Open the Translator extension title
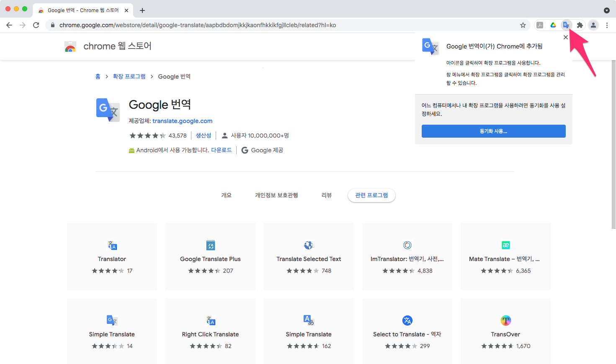The height and width of the screenshot is (364, 616). coord(112,259)
